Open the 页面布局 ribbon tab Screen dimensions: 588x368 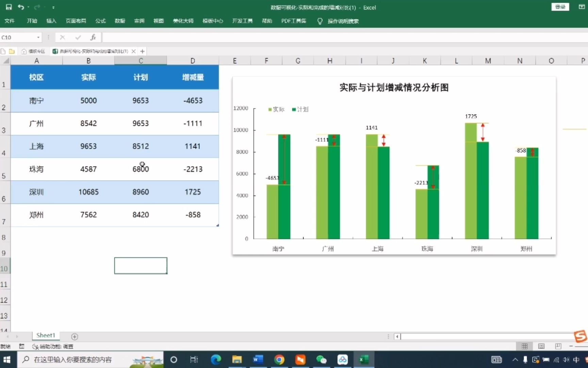coord(76,21)
